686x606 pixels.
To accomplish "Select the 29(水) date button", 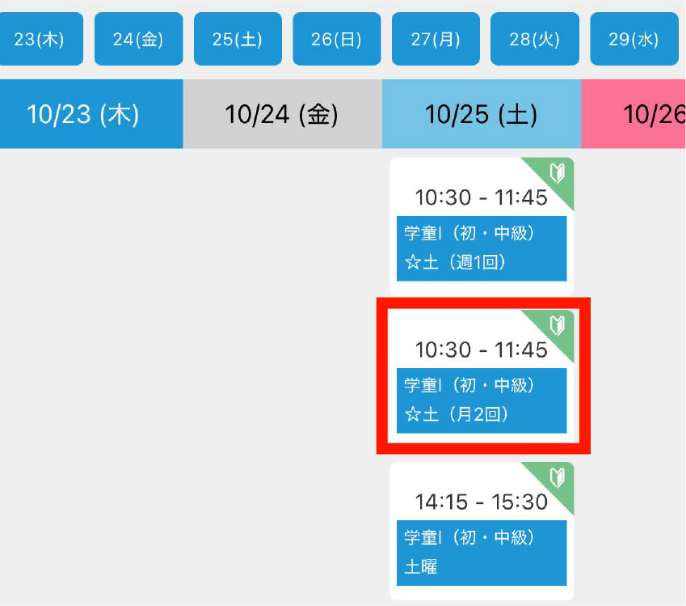I will 634,39.
